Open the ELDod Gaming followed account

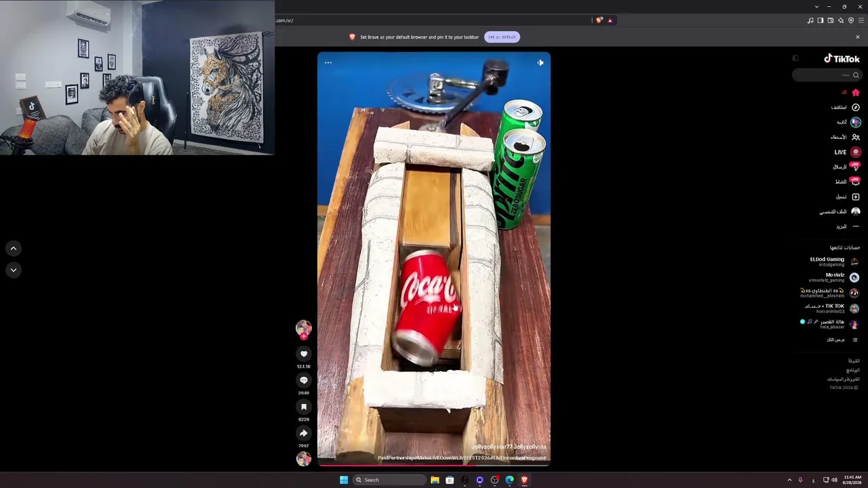pyautogui.click(x=834, y=261)
